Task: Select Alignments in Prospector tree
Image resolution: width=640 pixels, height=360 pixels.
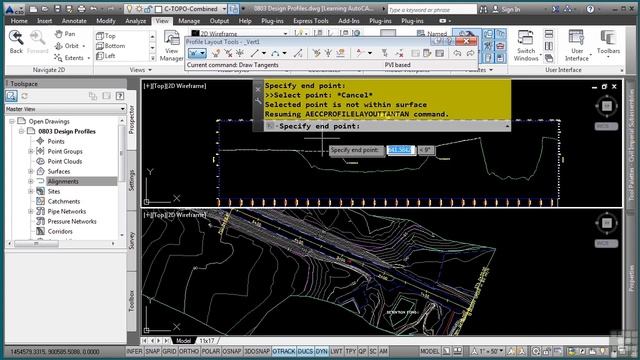Action: pyautogui.click(x=63, y=181)
